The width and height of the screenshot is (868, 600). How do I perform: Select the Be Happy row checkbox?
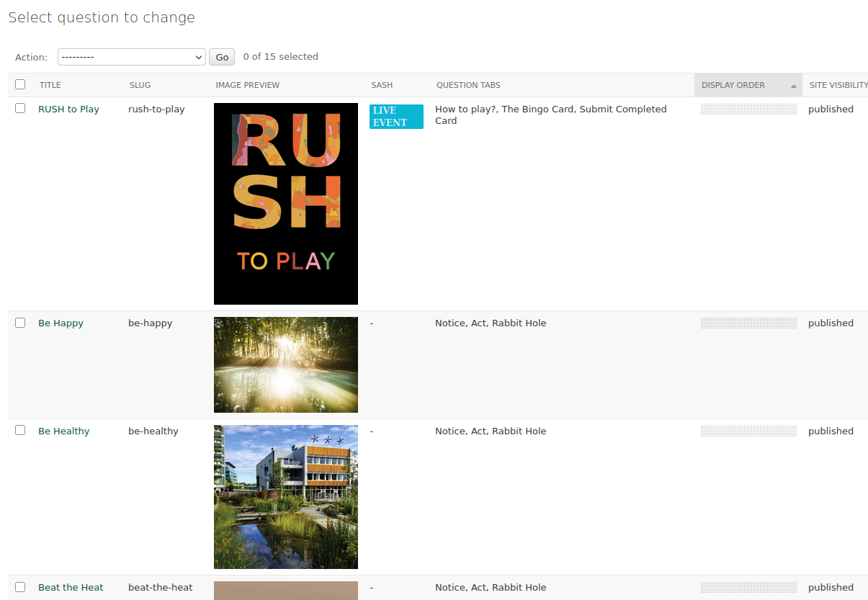[20, 323]
